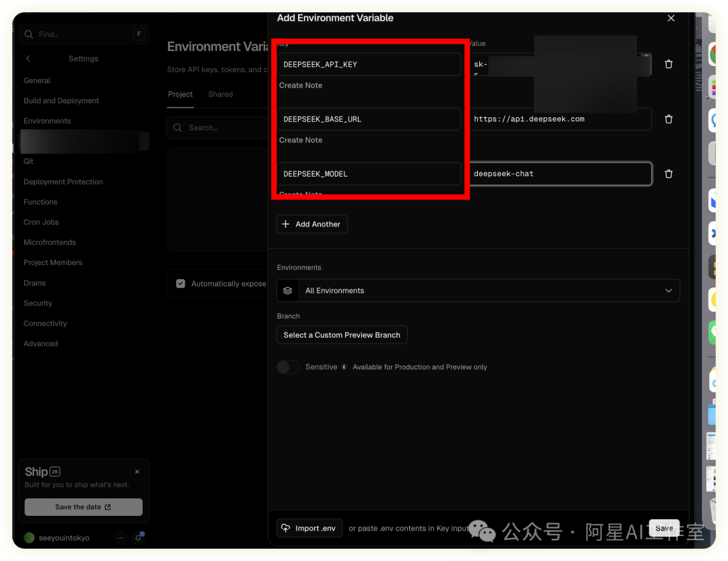Open Select a Custom Preview Branch

coord(342,335)
